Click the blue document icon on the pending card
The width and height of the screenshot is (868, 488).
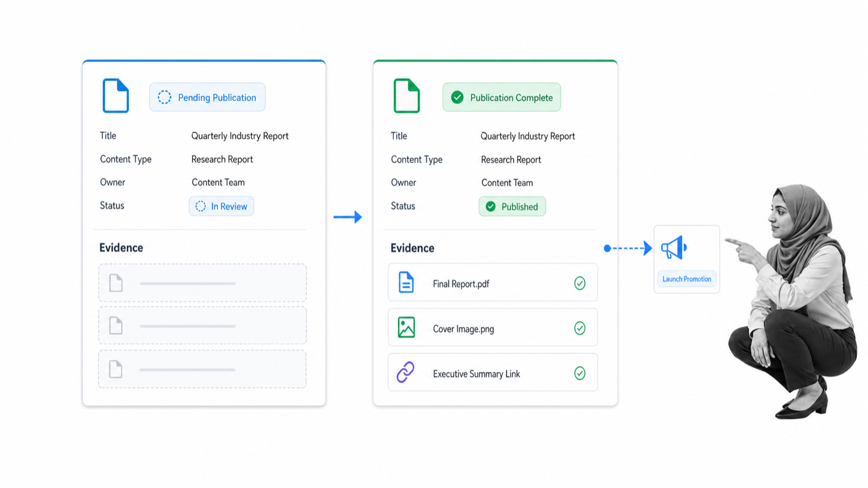[x=116, y=95]
